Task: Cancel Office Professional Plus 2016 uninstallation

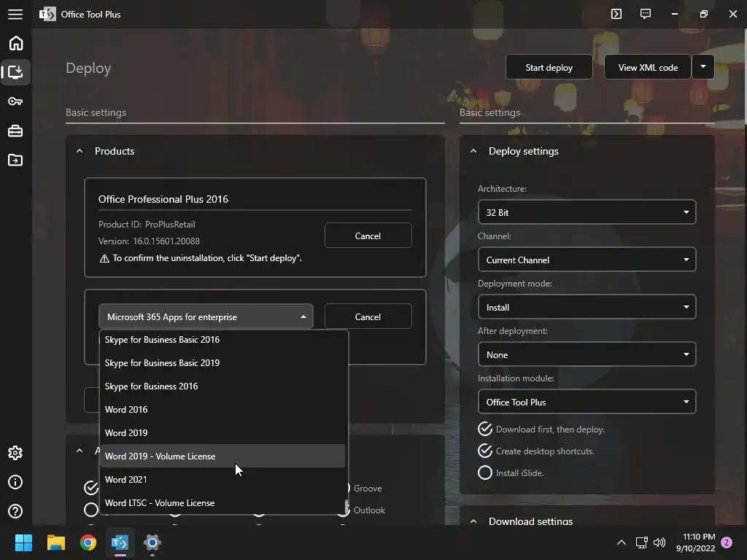Action: 368,236
